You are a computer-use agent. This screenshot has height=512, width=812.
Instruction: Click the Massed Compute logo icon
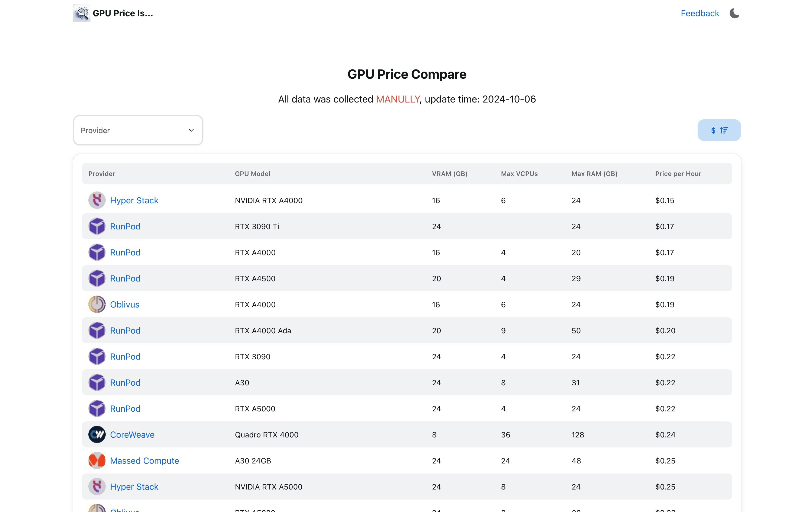coord(97,461)
